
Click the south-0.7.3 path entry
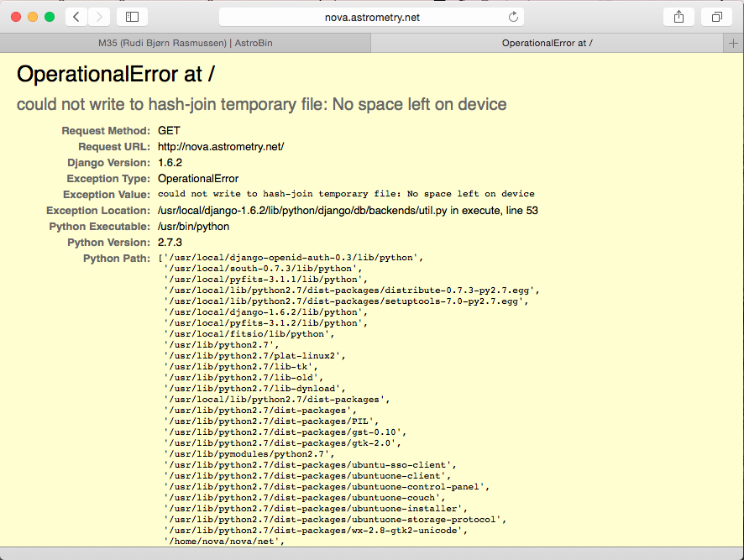(x=264, y=269)
